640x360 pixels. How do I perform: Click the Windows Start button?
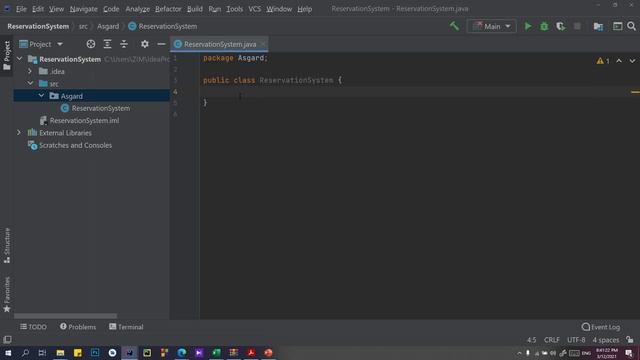[8, 353]
